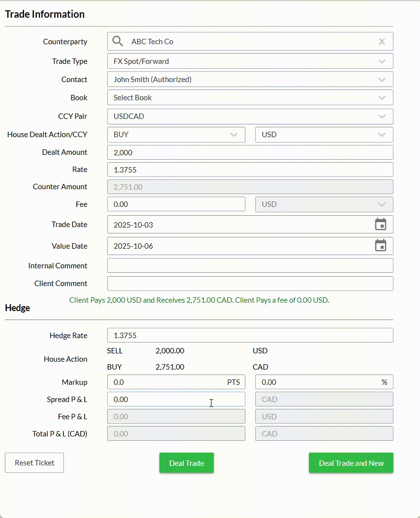The width and height of the screenshot is (420, 518).
Task: Expand the Select Book dropdown
Action: (382, 97)
